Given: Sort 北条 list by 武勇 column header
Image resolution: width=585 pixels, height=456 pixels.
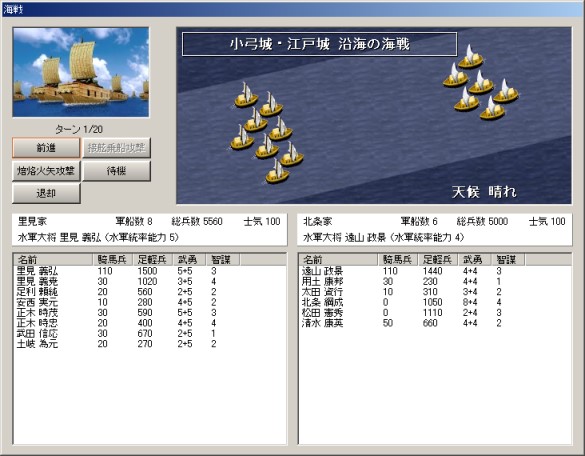Looking at the screenshot, I should 474,259.
